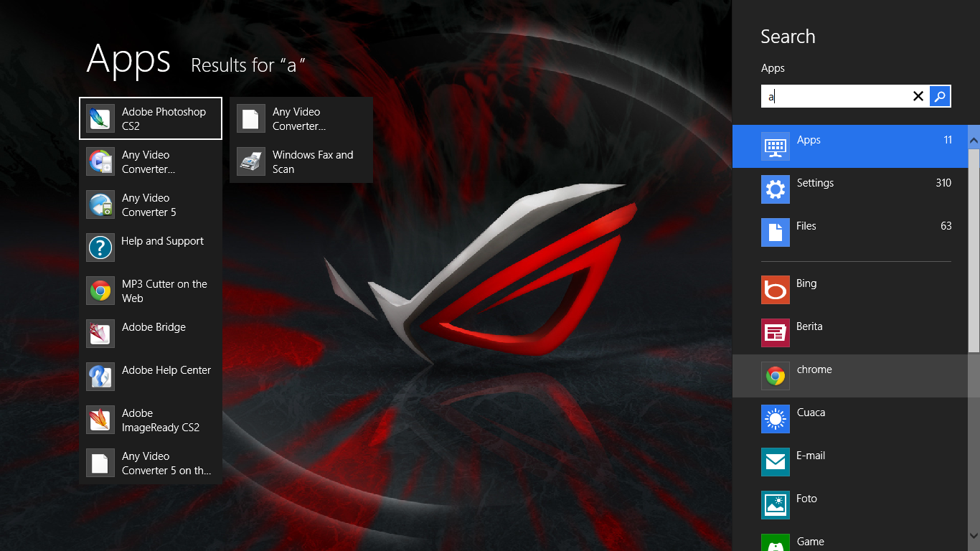This screenshot has width=980, height=551.
Task: Click the blank document icon in the second column
Action: tap(251, 118)
